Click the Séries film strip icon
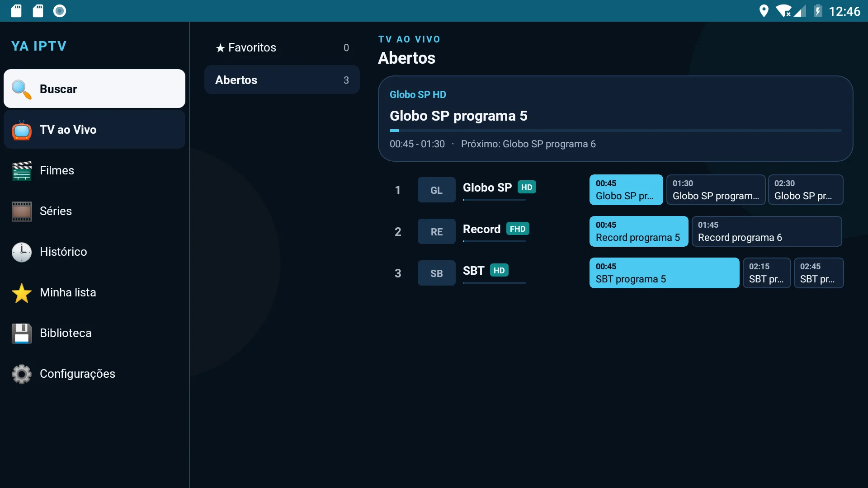 click(21, 211)
